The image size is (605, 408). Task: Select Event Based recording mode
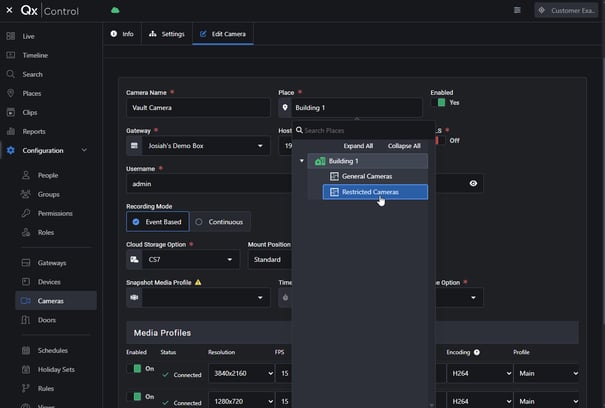click(x=158, y=222)
